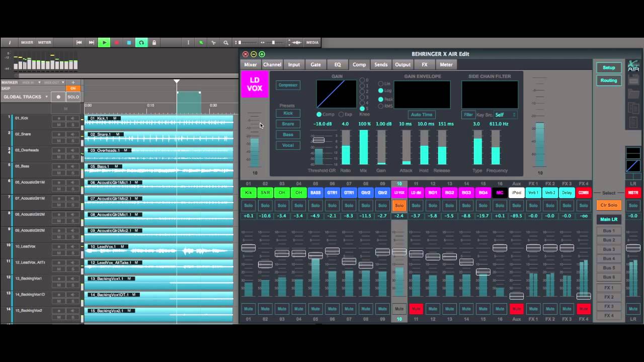
Task: Click the paste clipboard icon in X AIR sidebar
Action: pyautogui.click(x=633, y=122)
